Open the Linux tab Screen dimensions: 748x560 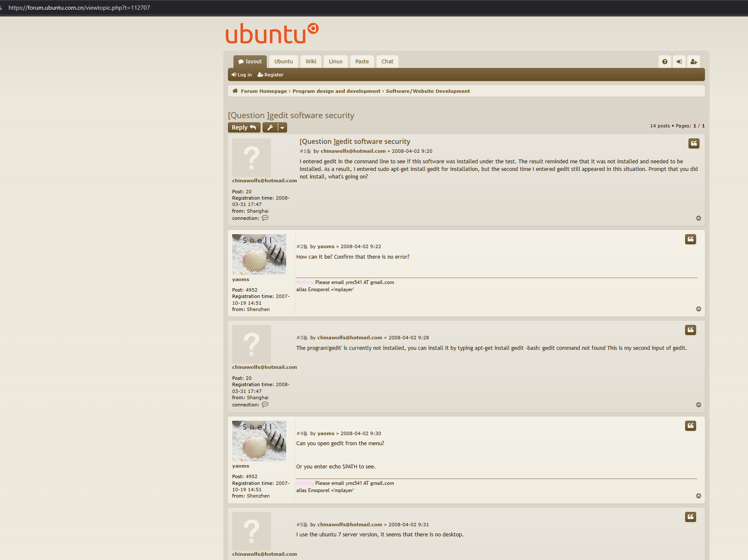[336, 62]
